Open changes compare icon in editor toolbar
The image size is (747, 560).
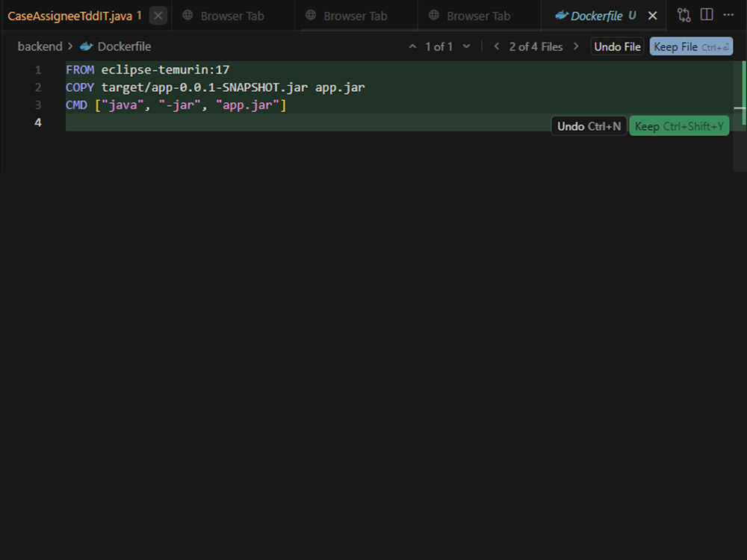(684, 15)
